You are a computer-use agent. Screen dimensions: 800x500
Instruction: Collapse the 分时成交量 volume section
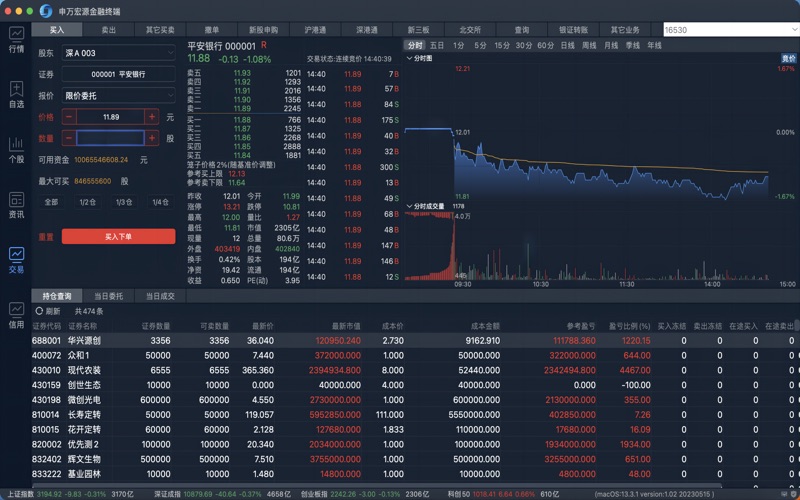click(409, 206)
